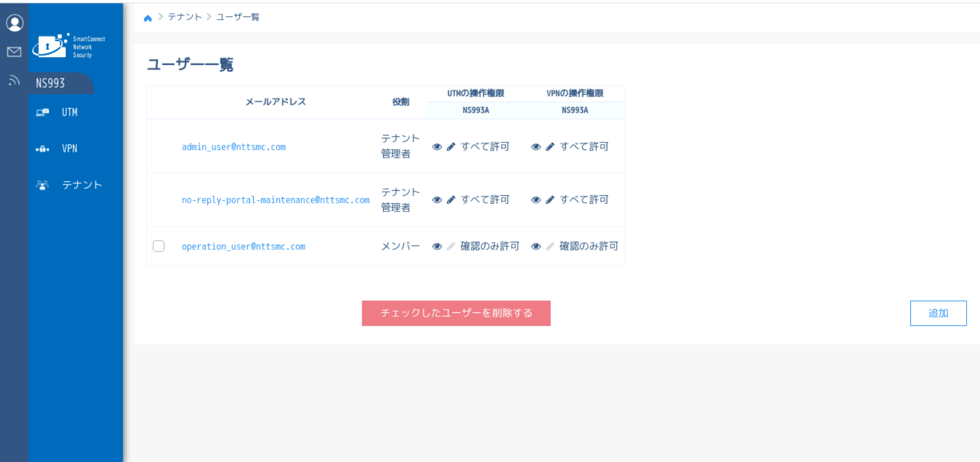Click the UTMの操作権限 column header

tap(475, 93)
